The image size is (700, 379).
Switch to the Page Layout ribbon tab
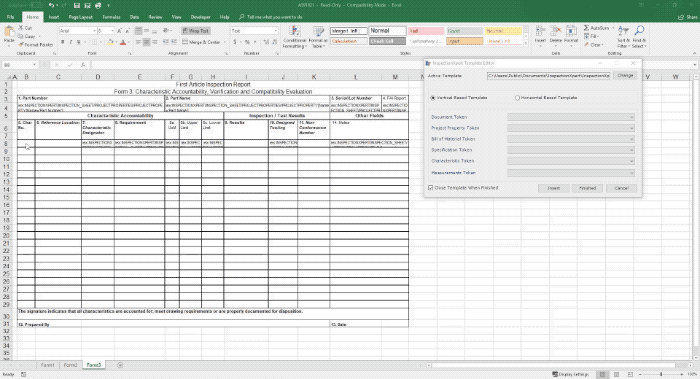click(x=80, y=17)
